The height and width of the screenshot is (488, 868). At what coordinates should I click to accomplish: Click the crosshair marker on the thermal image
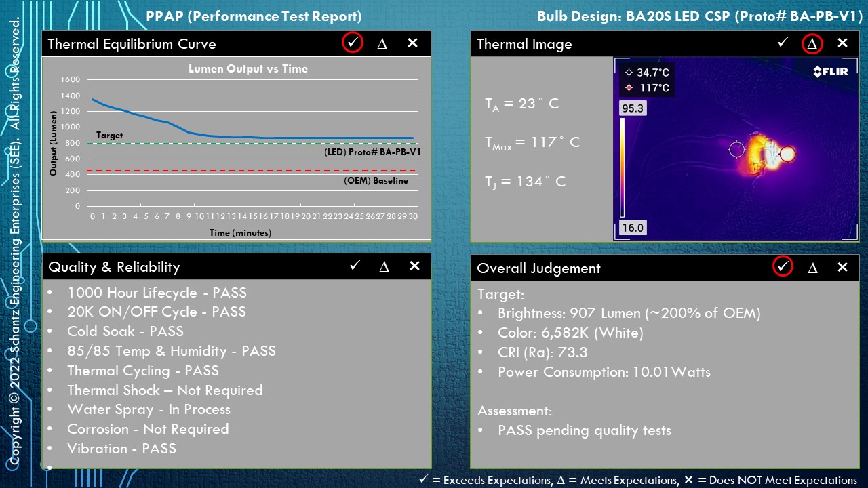[736, 149]
